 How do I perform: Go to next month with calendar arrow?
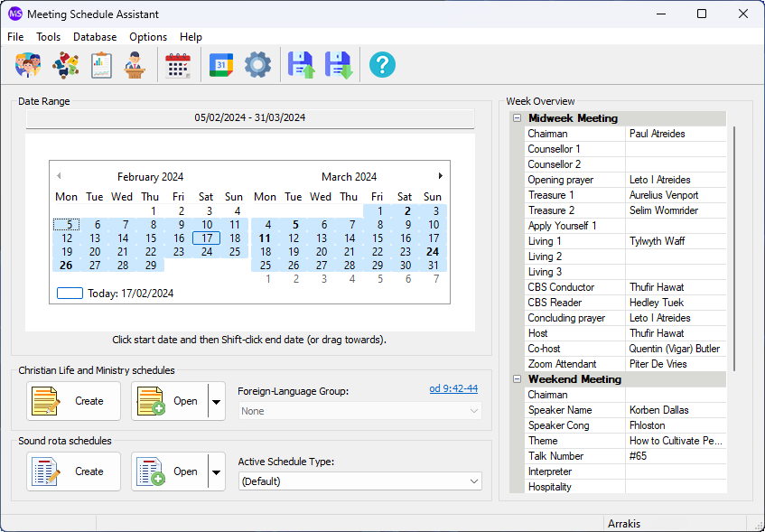(x=440, y=176)
